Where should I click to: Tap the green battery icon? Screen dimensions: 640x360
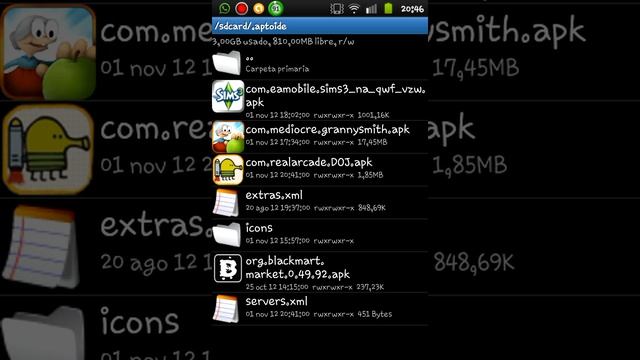pyautogui.click(x=388, y=8)
